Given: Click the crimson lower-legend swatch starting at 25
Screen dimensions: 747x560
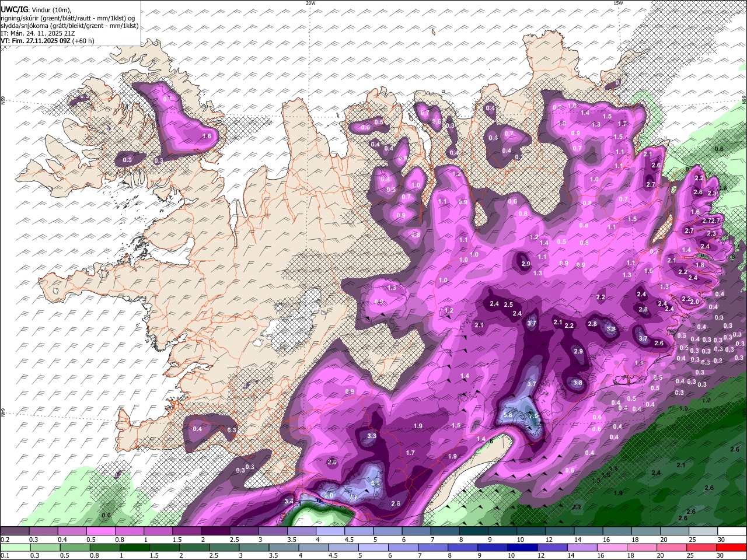Looking at the screenshot, I should [702, 548].
